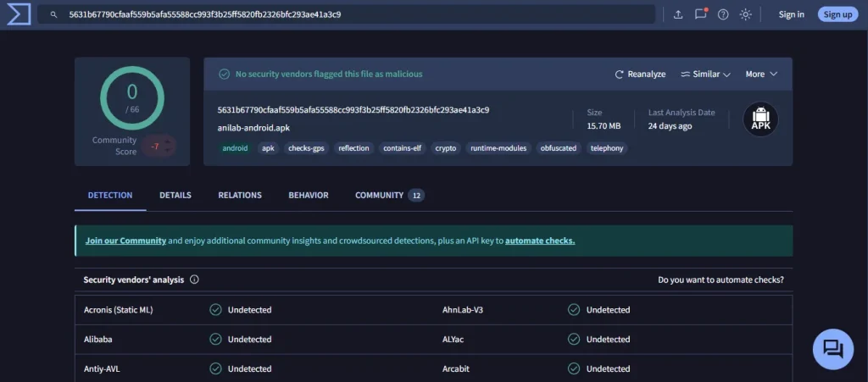Switch to the DETAILS tab
The height and width of the screenshot is (382, 868).
tap(175, 195)
